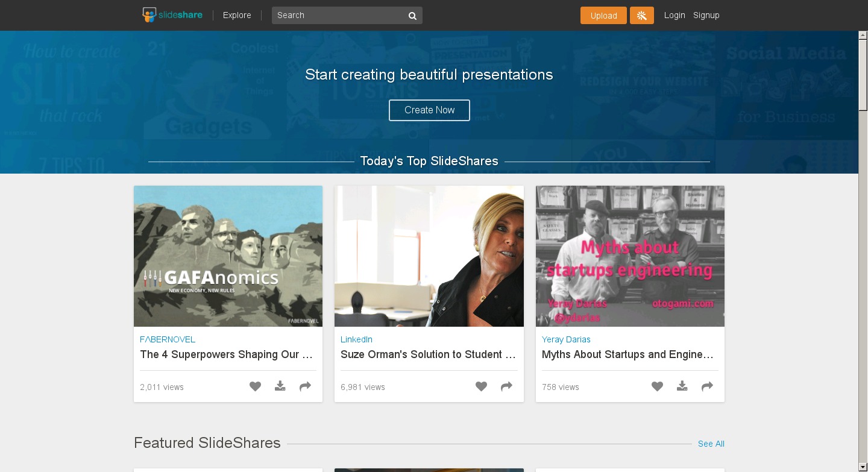Share the Myths About Startups presentation

(x=707, y=386)
